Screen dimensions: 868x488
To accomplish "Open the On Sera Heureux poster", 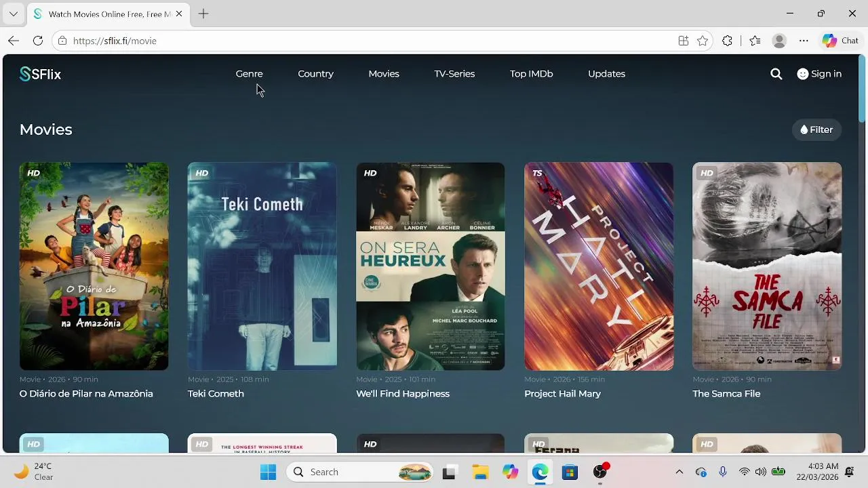I will pyautogui.click(x=431, y=266).
